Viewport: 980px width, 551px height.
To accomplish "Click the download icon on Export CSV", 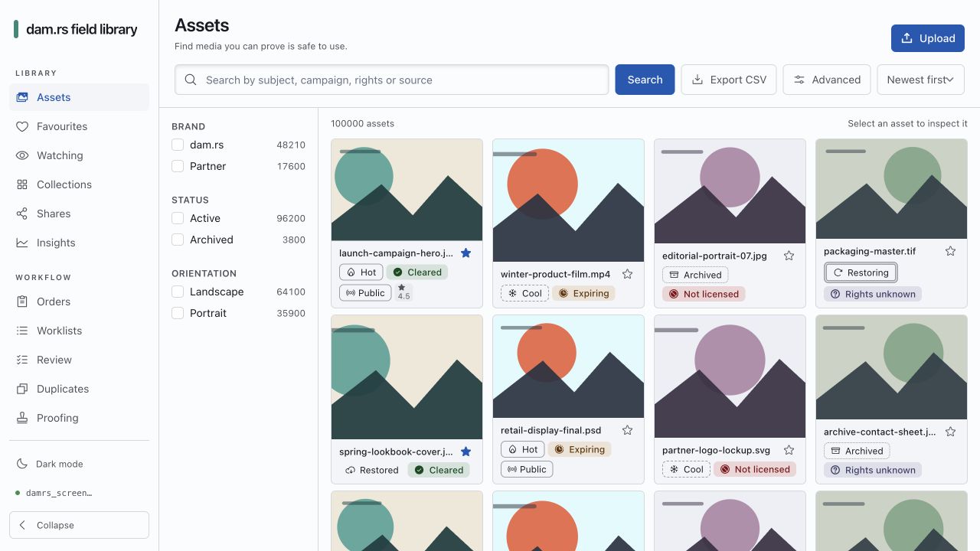I will click(x=697, y=80).
